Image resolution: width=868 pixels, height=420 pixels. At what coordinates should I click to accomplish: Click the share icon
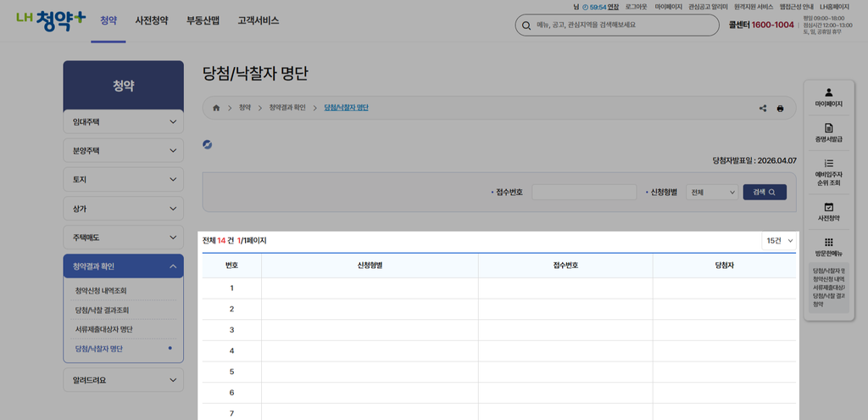coord(763,108)
